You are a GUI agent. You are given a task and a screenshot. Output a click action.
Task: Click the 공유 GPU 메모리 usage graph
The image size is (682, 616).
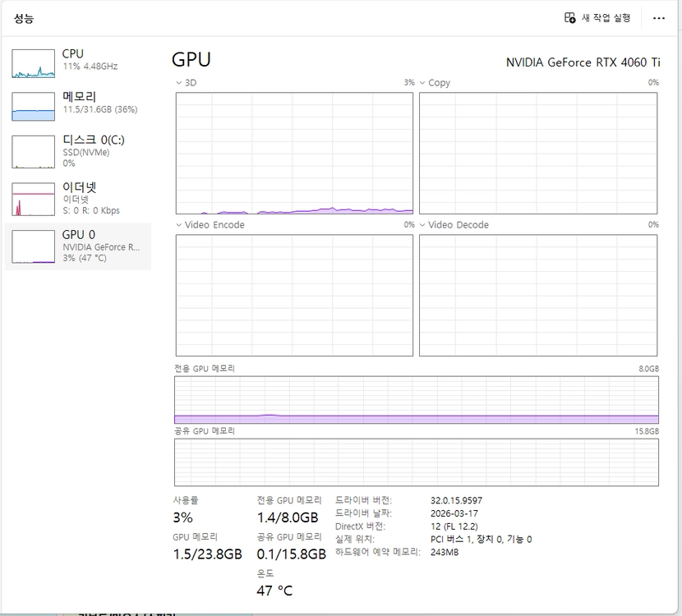point(417,462)
